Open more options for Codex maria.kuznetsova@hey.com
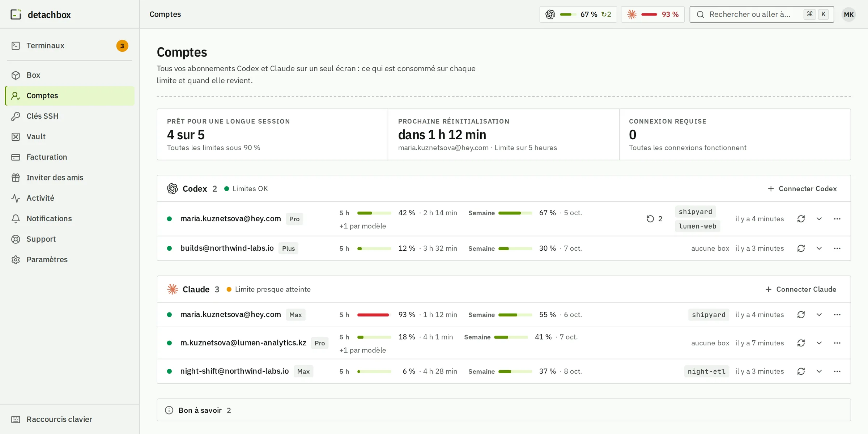The width and height of the screenshot is (868, 434). (837, 219)
